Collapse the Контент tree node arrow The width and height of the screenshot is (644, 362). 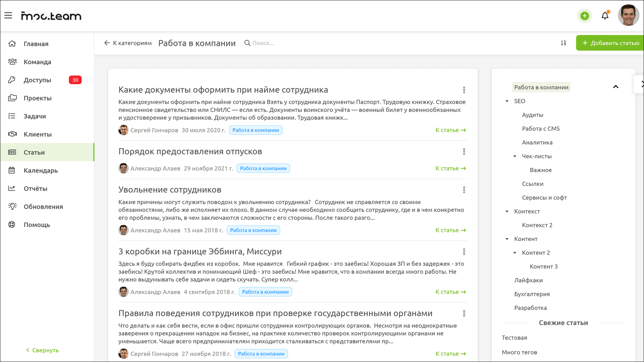click(507, 239)
